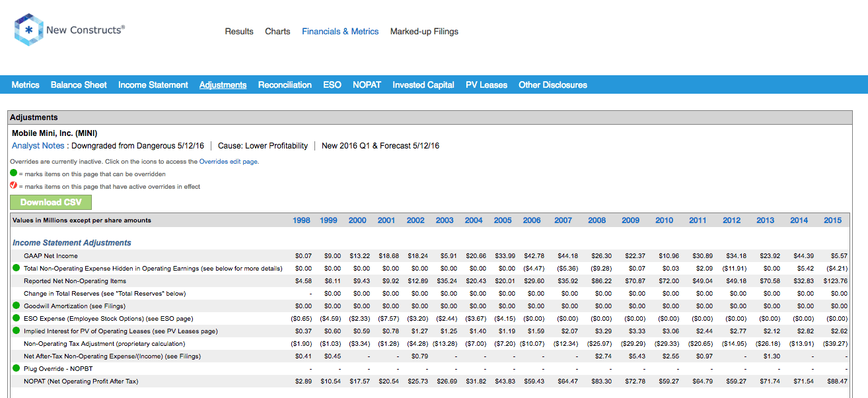Click the Reported Net Non-Operating Items label
The image size is (868, 398).
tap(75, 281)
